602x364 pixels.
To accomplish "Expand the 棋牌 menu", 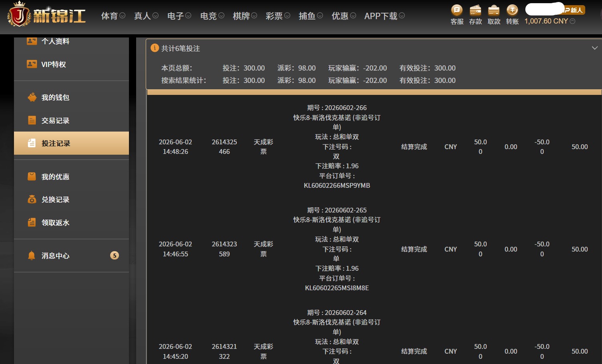I will 245,16.
